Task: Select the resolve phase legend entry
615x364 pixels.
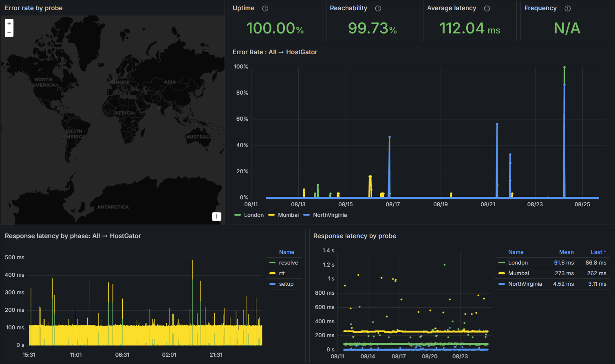Action: click(x=288, y=263)
